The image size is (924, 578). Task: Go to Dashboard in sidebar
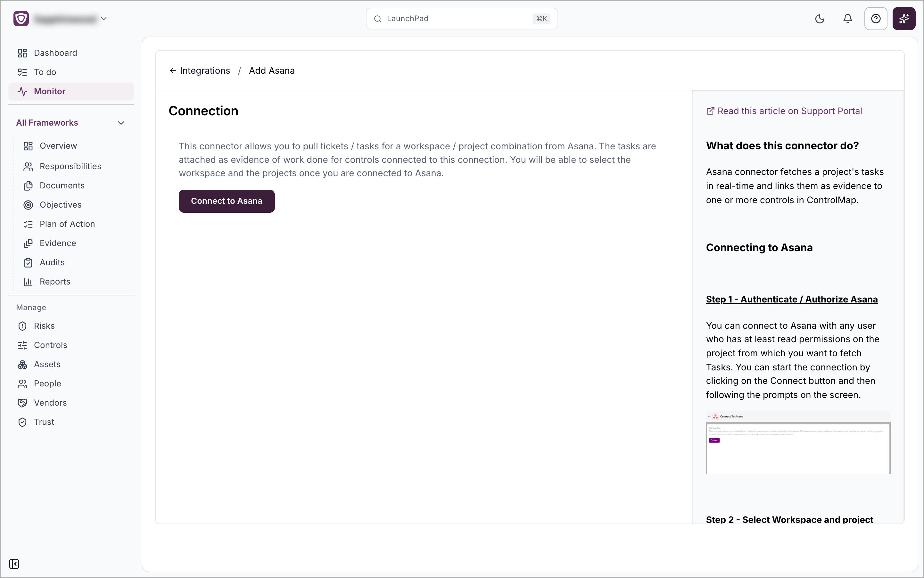click(x=71, y=53)
